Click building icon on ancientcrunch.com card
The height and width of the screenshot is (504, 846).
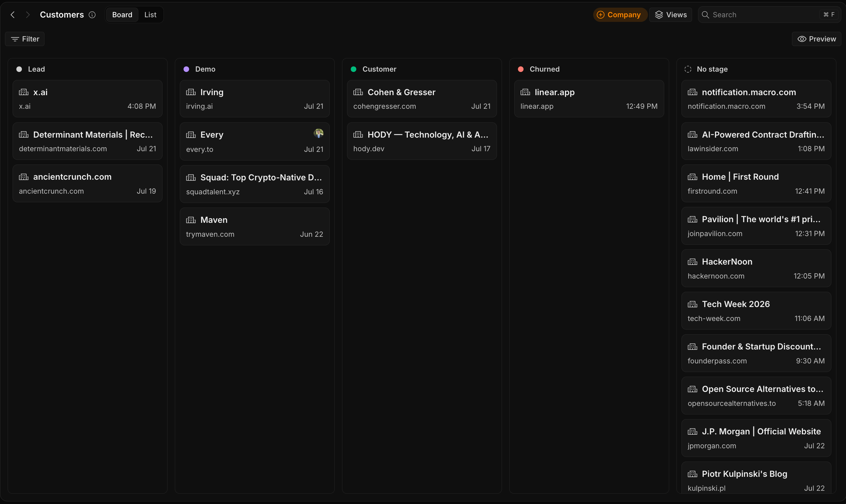pyautogui.click(x=24, y=177)
